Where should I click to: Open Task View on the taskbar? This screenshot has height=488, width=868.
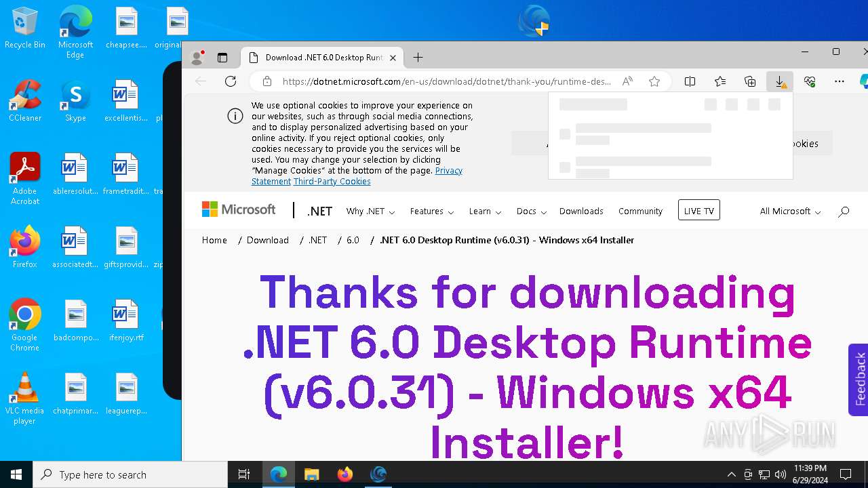(244, 474)
